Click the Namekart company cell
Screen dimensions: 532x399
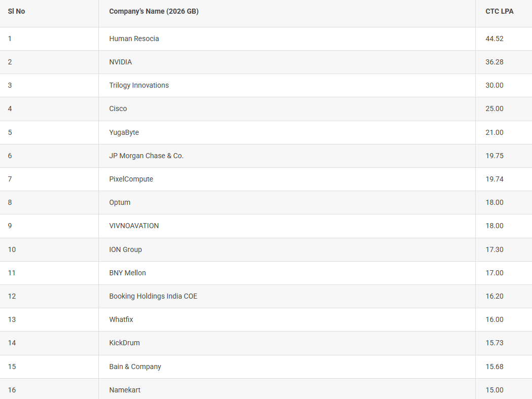point(125,390)
